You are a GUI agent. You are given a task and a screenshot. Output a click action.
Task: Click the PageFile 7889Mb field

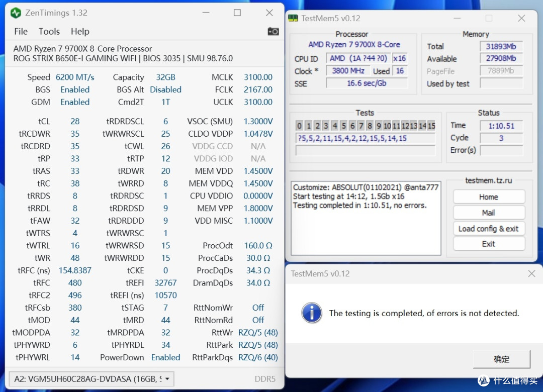point(501,71)
